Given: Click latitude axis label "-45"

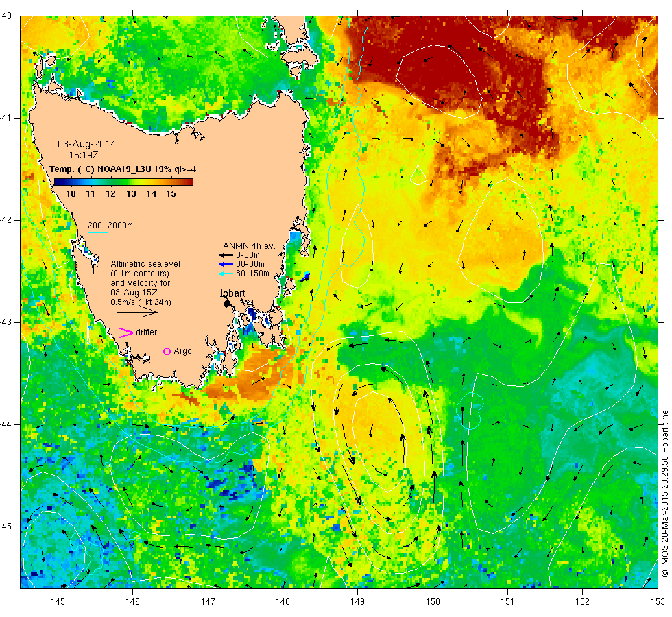Looking at the screenshot, I should [x=5, y=527].
